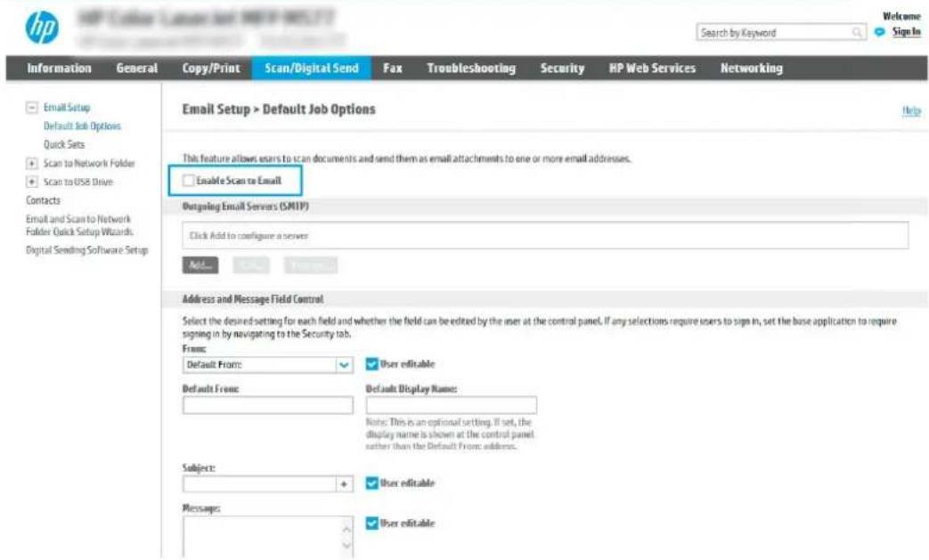Expand the Scan to USB Drive node
This screenshot has height=560, width=929.
[31, 182]
